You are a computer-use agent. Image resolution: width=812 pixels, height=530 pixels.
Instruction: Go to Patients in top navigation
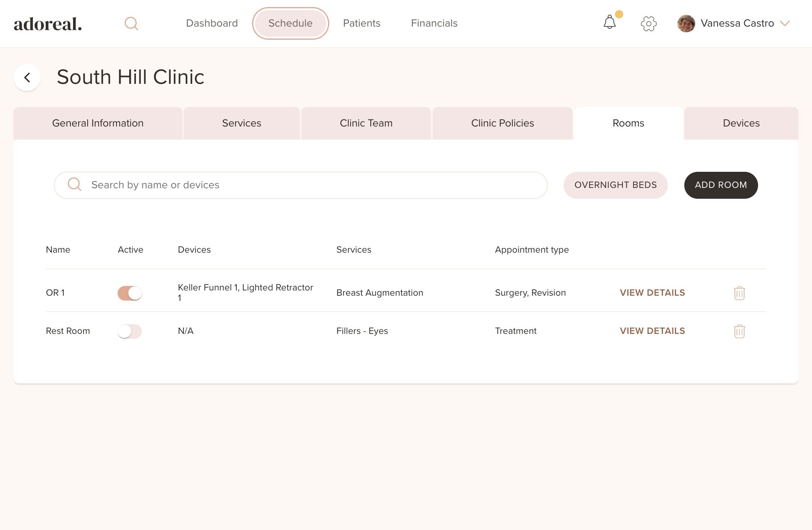click(x=361, y=23)
